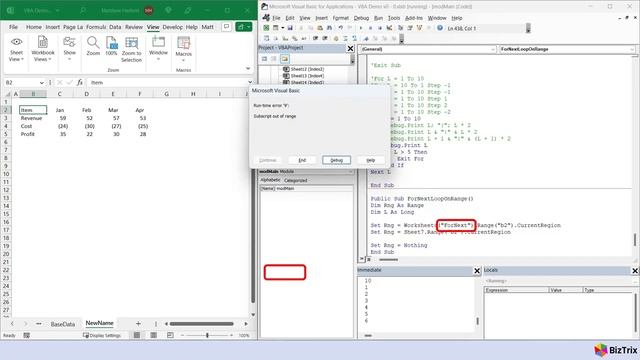The width and height of the screenshot is (640, 360).
Task: Open the Excel Developer tab
Action: click(x=173, y=27)
